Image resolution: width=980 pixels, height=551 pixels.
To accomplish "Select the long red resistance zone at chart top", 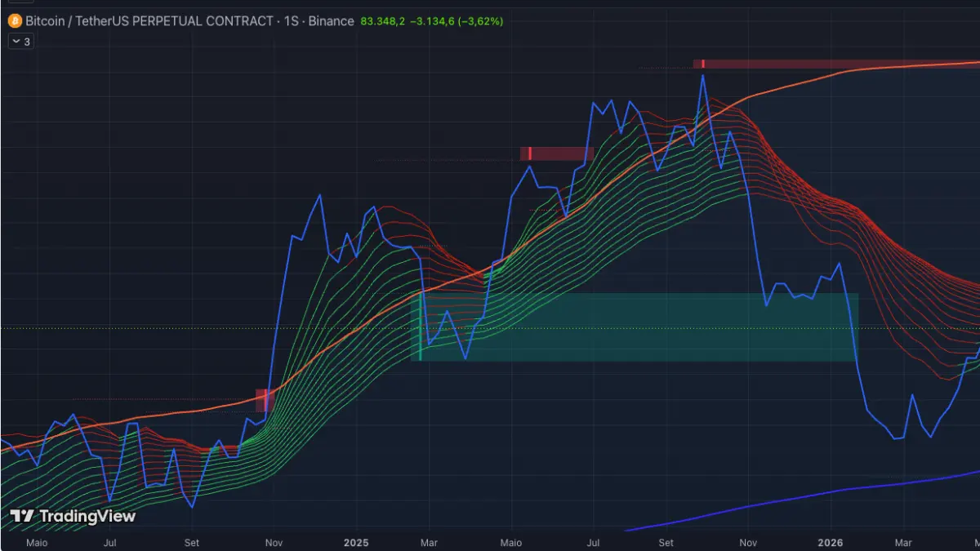I will pyautogui.click(x=836, y=64).
